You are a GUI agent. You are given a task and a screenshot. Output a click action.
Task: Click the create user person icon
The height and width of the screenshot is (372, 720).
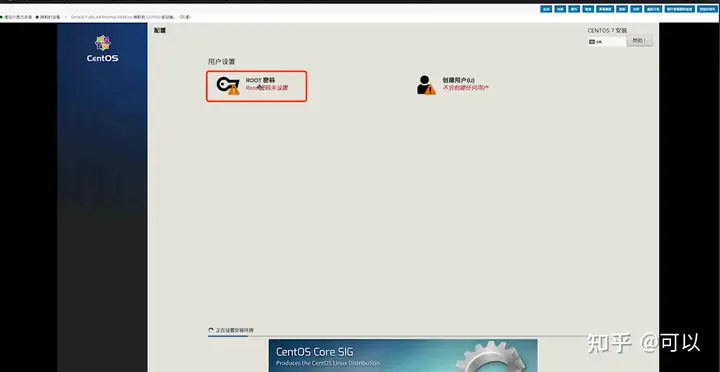pyautogui.click(x=426, y=85)
